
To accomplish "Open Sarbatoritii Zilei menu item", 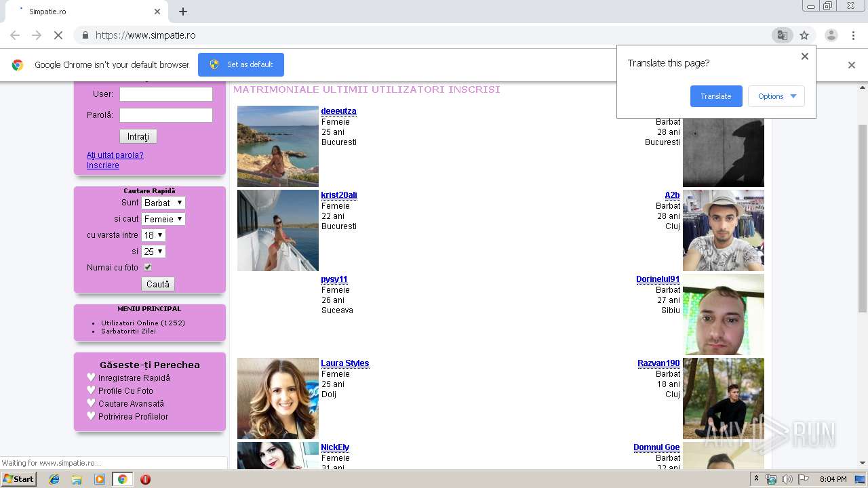I will (x=128, y=331).
